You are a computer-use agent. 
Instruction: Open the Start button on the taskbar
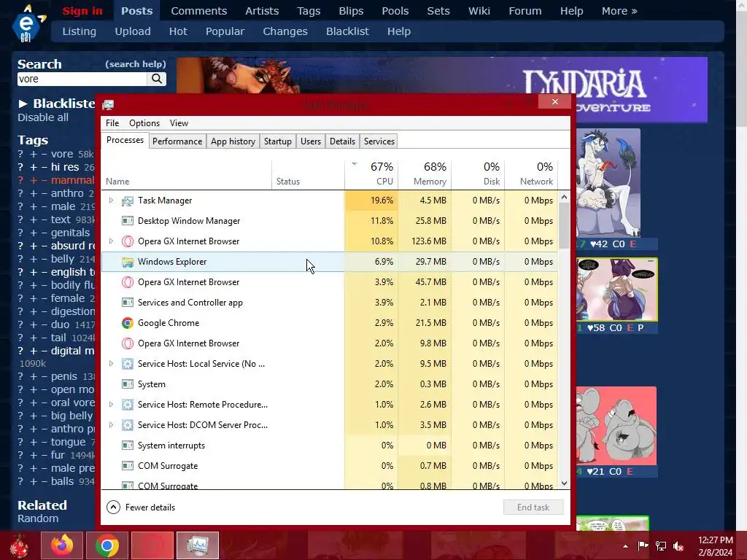pyautogui.click(x=20, y=545)
